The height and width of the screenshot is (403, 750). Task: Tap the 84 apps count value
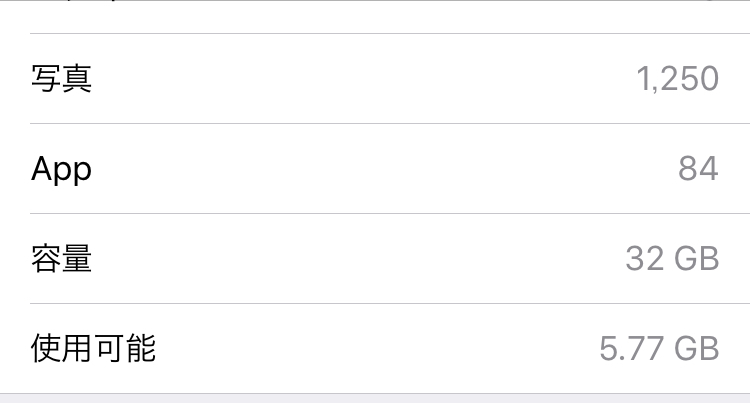coord(698,169)
